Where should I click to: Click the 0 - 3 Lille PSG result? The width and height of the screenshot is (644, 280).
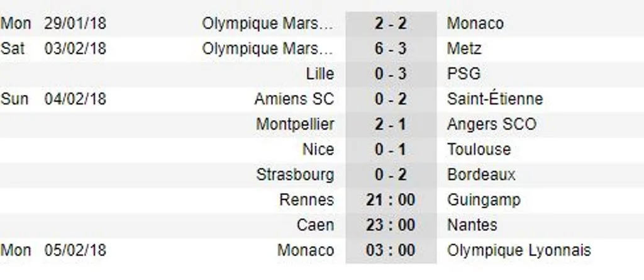391,74
